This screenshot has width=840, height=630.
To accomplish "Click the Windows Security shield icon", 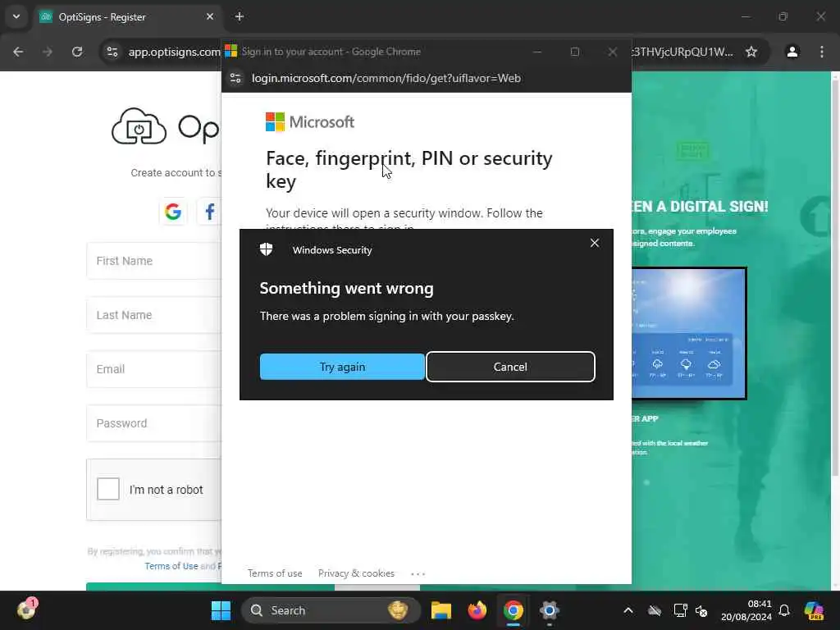I will (x=267, y=249).
